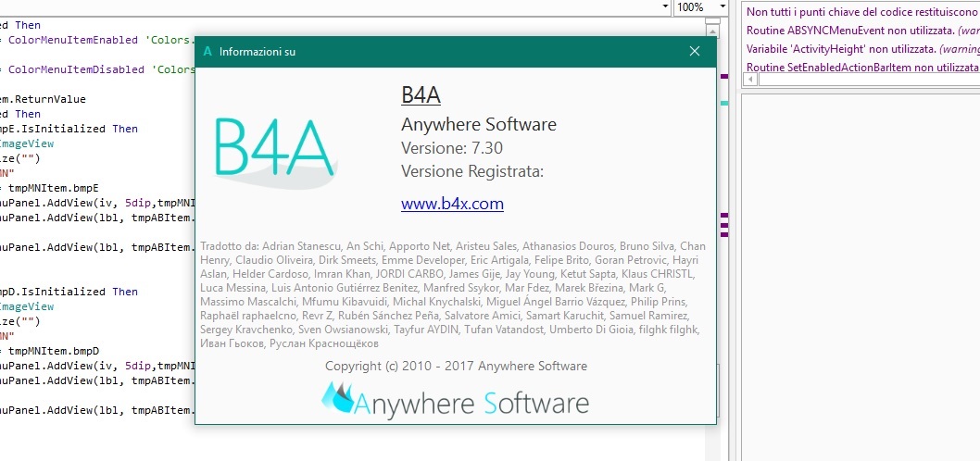The image size is (980, 461).
Task: Open the 100% zoom dropdown
Action: [723, 7]
